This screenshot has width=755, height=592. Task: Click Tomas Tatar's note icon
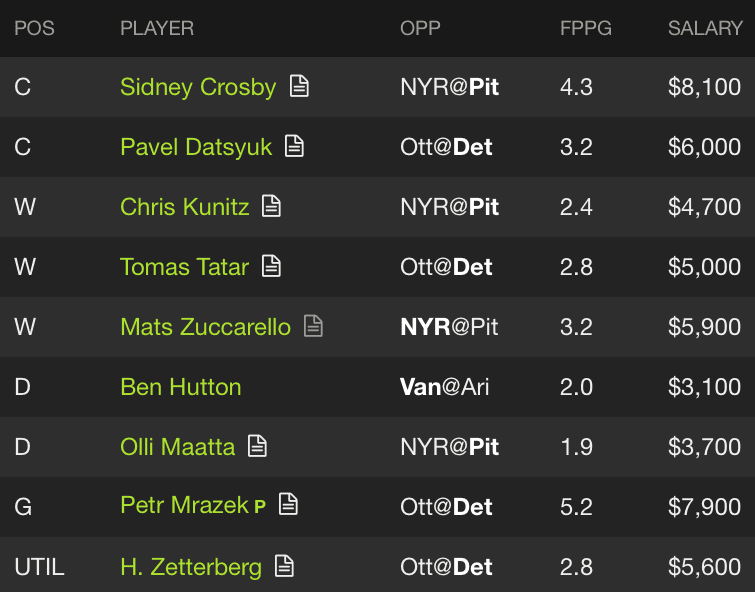271,266
